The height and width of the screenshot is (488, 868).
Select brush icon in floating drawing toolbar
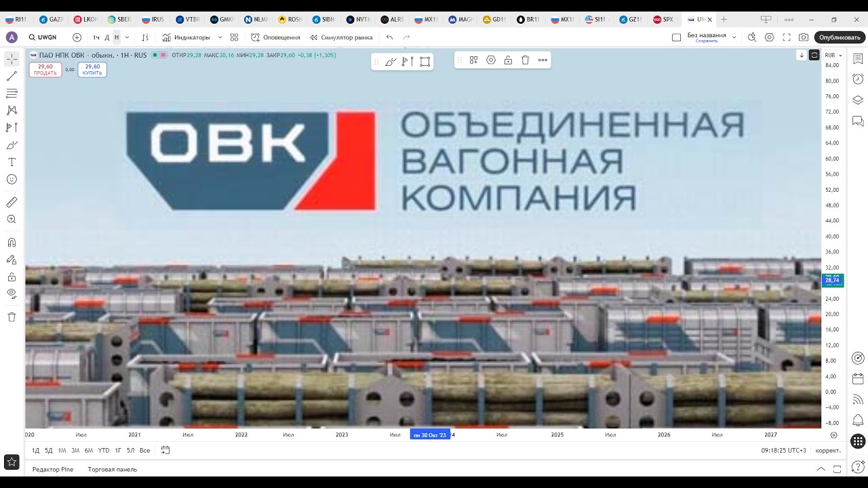(x=391, y=62)
